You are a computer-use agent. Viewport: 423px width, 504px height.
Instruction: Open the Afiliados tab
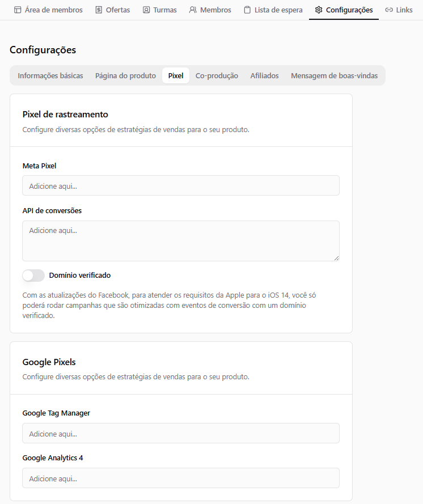pyautogui.click(x=265, y=75)
